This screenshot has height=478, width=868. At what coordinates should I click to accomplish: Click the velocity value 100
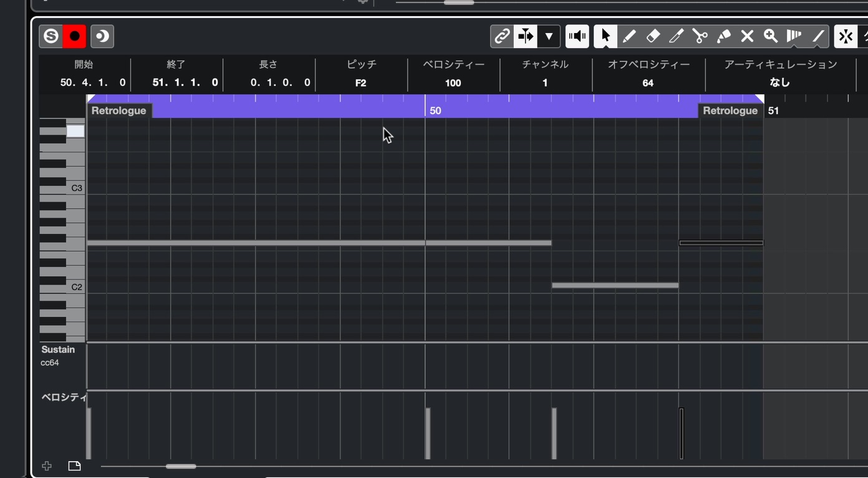tap(453, 82)
